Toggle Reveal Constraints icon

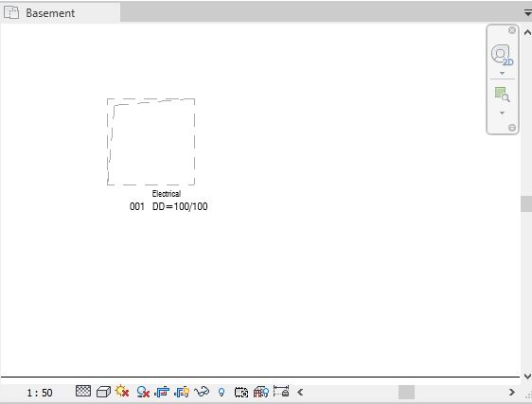281,391
